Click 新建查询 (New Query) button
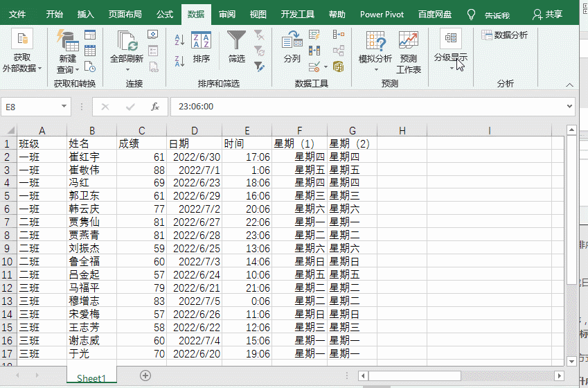Screen dimensions: 588x388 point(68,52)
